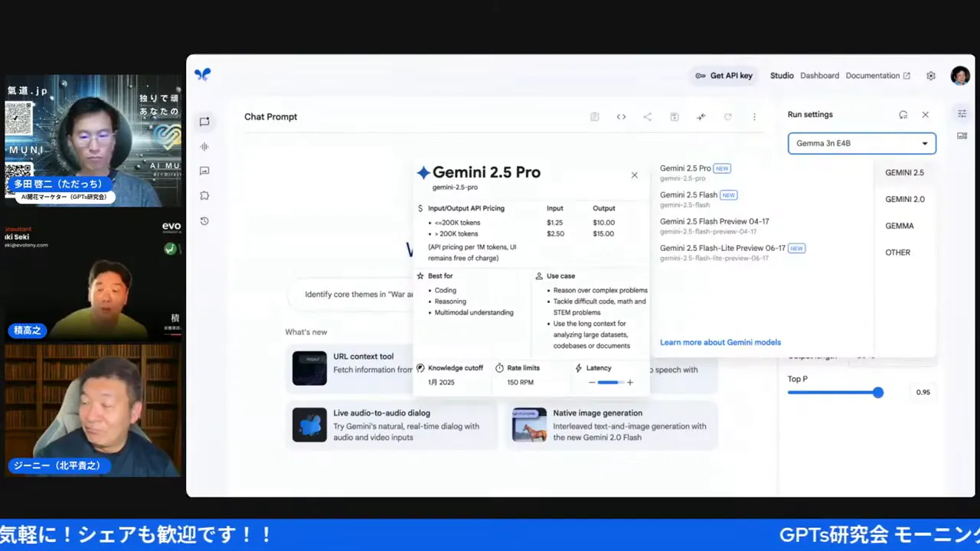Click the system instructions clipboard icon
980x551 pixels.
pos(594,117)
